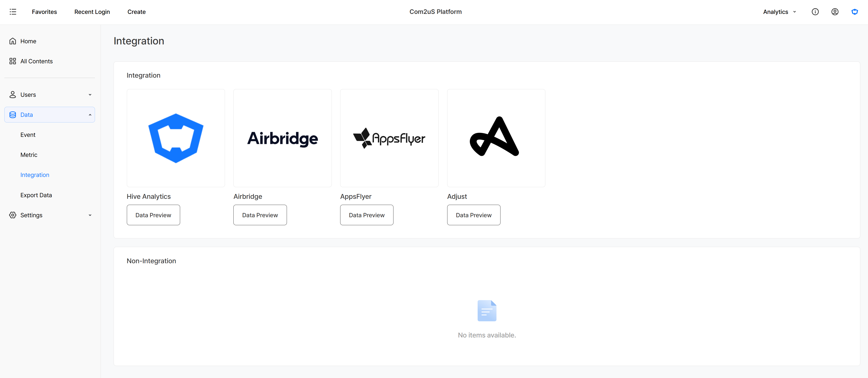Image resolution: width=868 pixels, height=378 pixels.
Task: Click the info circle icon
Action: (815, 12)
